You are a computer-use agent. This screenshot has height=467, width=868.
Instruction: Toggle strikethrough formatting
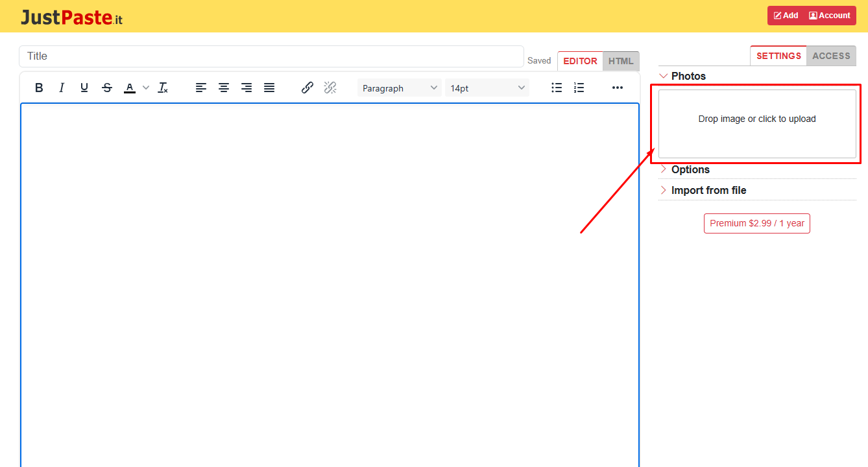pos(107,88)
